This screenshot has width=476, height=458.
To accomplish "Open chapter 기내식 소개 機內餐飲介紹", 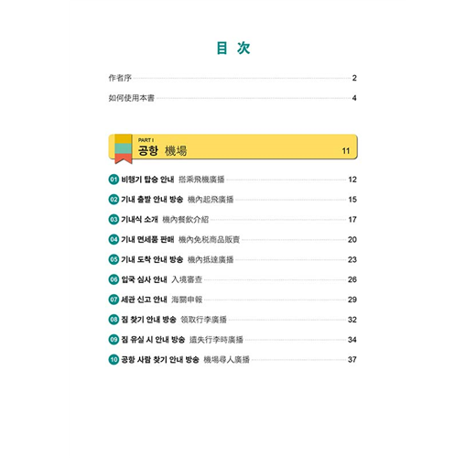I will pos(233,219).
